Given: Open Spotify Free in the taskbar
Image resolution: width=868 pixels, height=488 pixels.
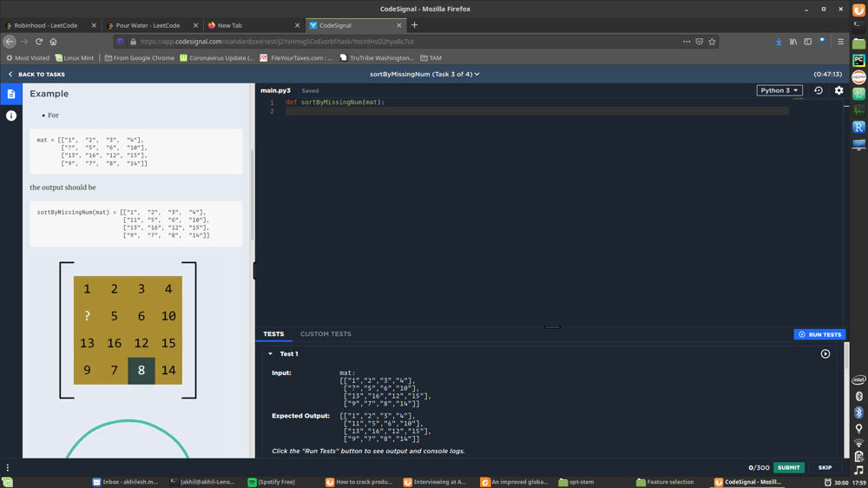Looking at the screenshot, I should tap(271, 482).
